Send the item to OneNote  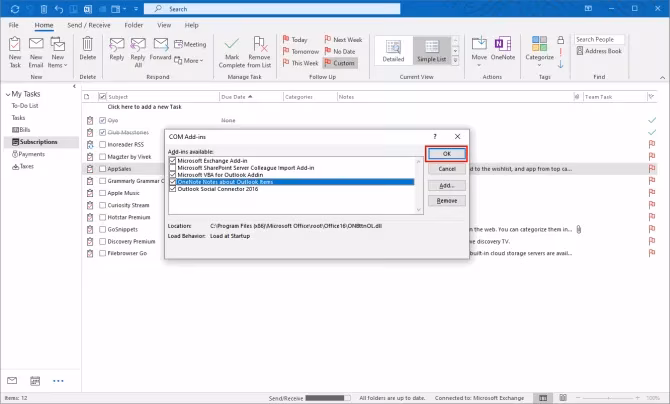[503, 48]
